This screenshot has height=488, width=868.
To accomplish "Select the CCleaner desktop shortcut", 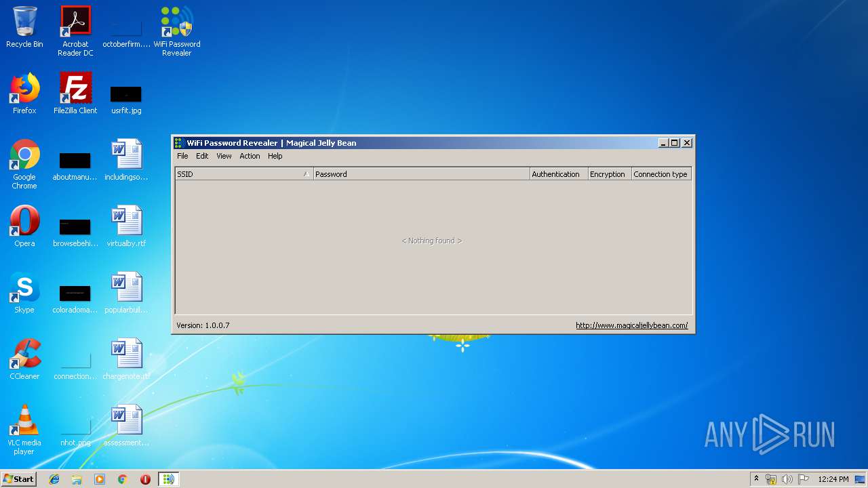I will [24, 359].
